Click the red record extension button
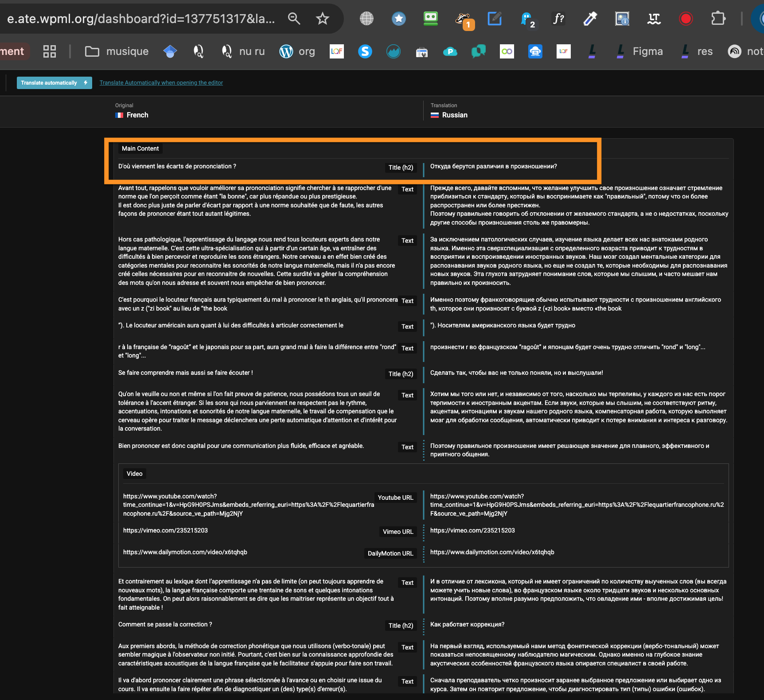764x700 pixels. (686, 19)
